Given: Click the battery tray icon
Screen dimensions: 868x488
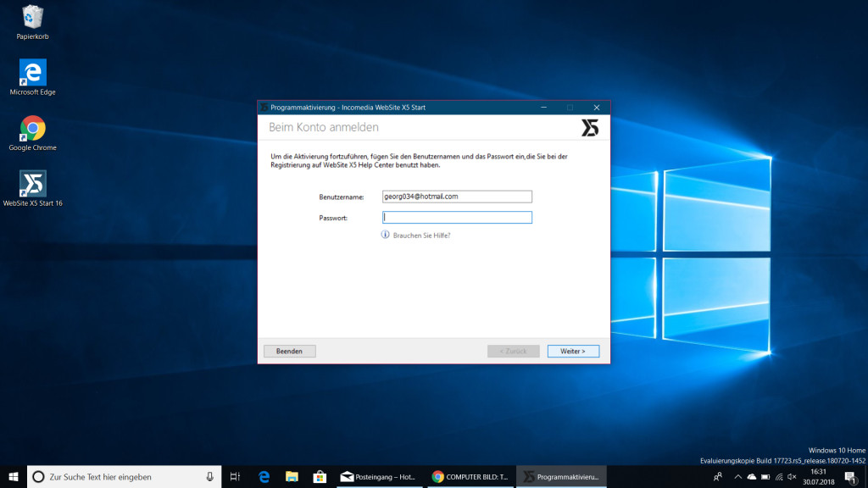Looking at the screenshot, I should (765, 476).
